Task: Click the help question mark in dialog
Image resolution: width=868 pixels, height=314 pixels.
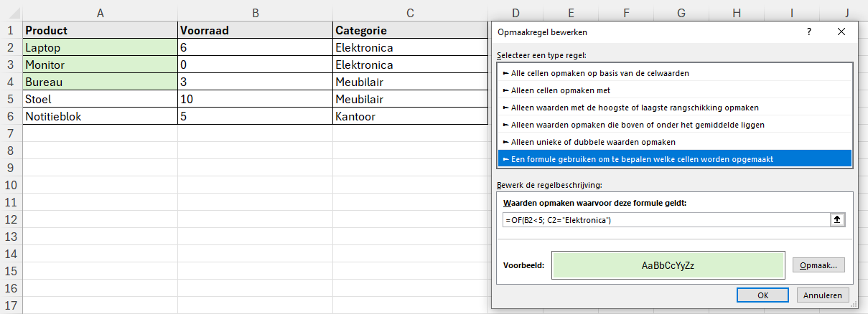Action: click(x=809, y=32)
